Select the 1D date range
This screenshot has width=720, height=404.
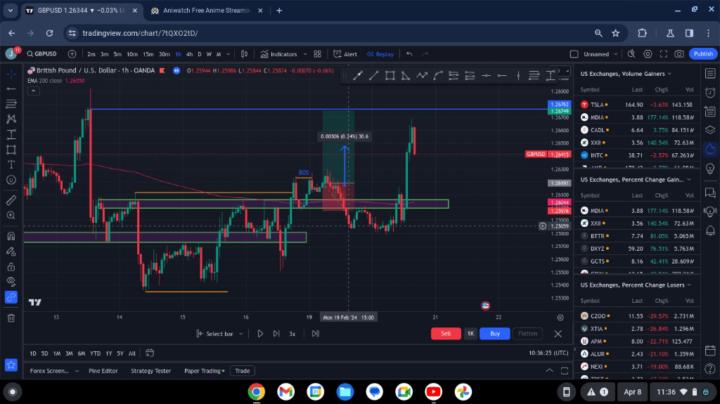click(x=33, y=354)
